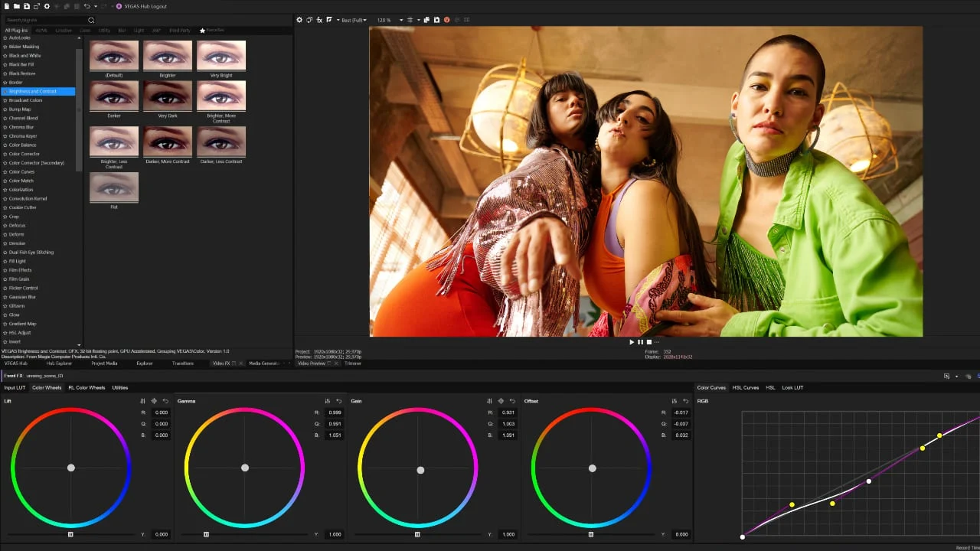Click the Gamma Y luminance slider handle
The width and height of the screenshot is (980, 551).
[206, 534]
